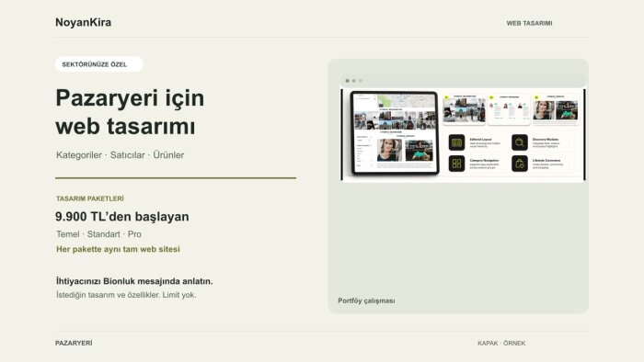Image resolution: width=644 pixels, height=362 pixels.
Task: Click the "Editorial Layout" feature title
Action: 480,140
